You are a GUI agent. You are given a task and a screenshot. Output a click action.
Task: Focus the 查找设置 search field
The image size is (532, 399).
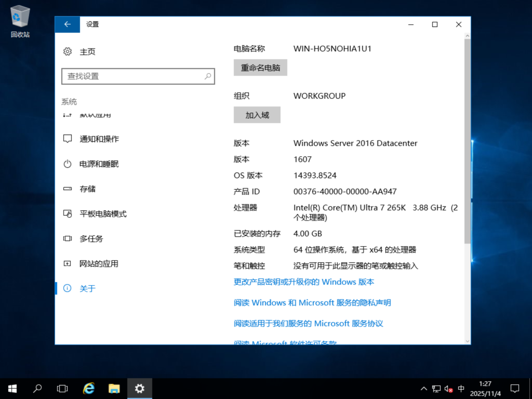[x=138, y=76]
